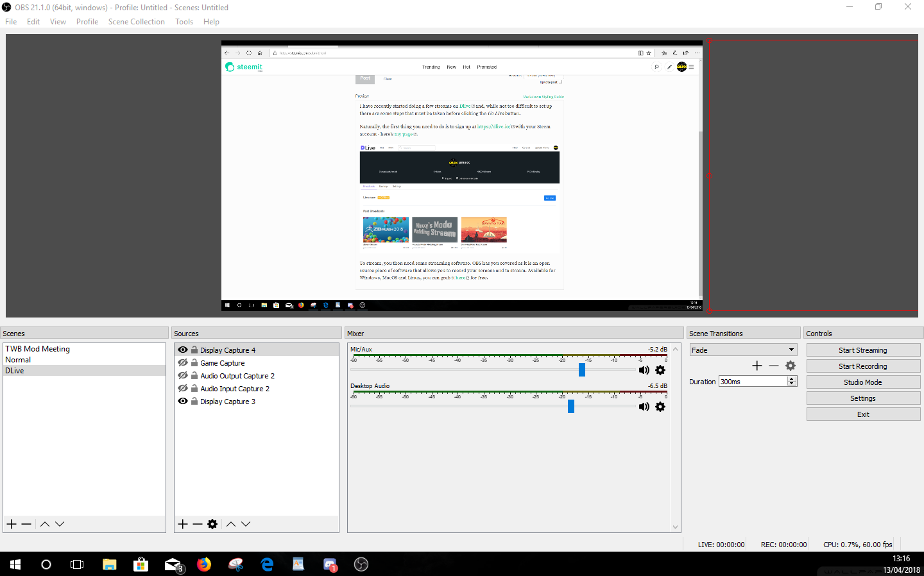This screenshot has height=576, width=924.
Task: Click Exit button
Action: click(x=863, y=414)
